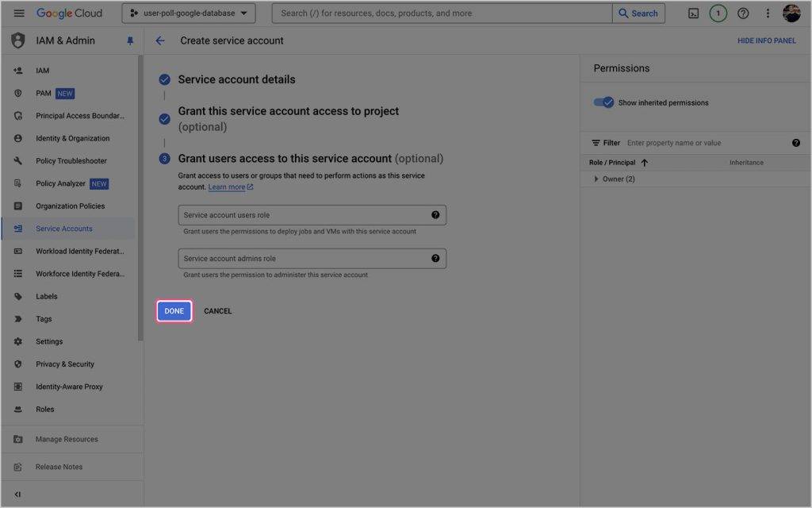Click the Roles hat icon
The height and width of the screenshot is (508, 812).
[18, 409]
